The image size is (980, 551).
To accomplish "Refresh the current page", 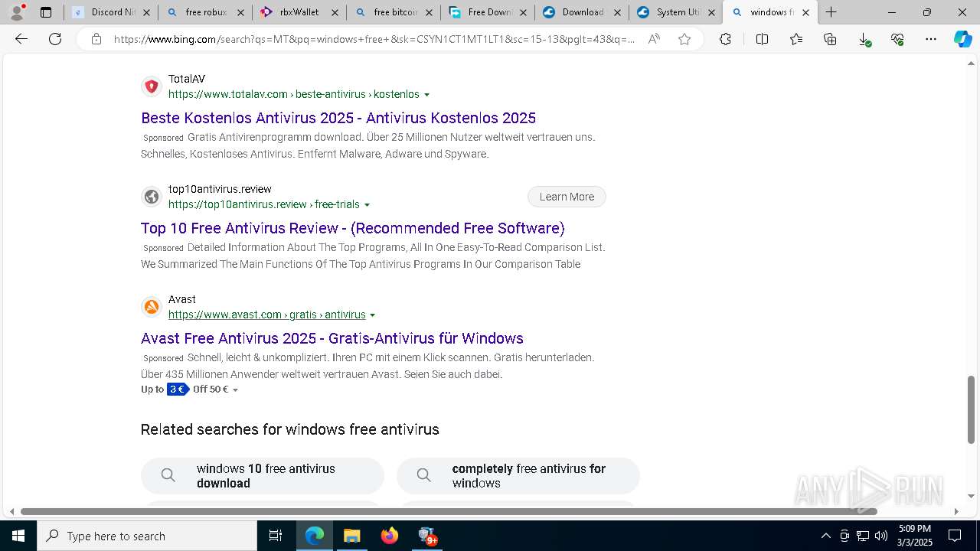I will (x=55, y=39).
